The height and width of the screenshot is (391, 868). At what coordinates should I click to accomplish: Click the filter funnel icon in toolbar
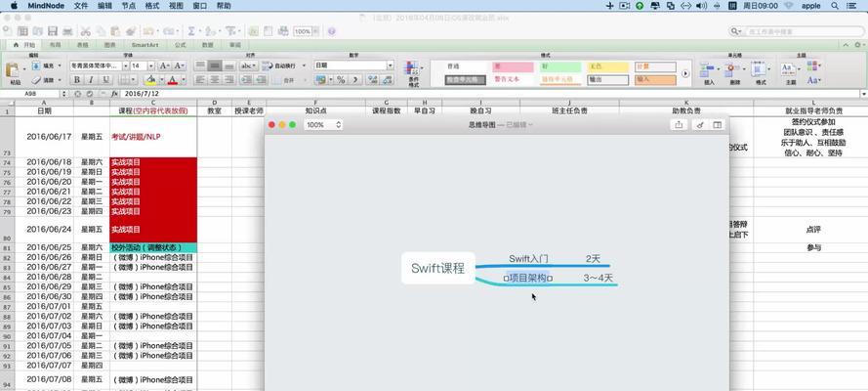click(x=230, y=31)
